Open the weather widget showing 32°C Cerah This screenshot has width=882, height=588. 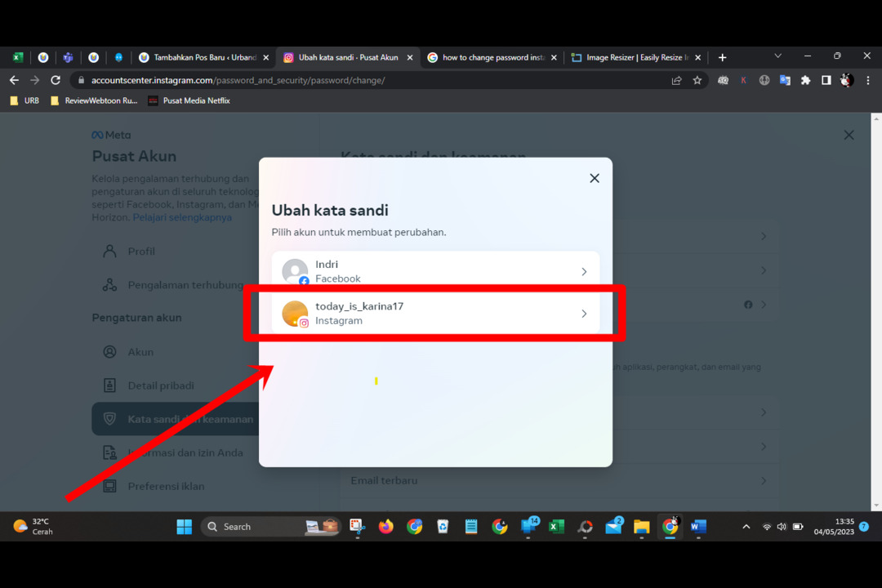[33, 527]
